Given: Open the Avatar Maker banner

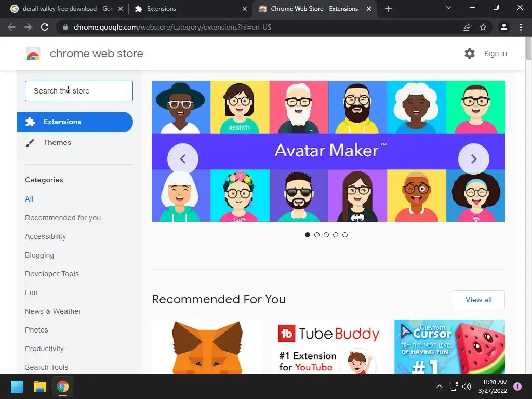Looking at the screenshot, I should 328,151.
